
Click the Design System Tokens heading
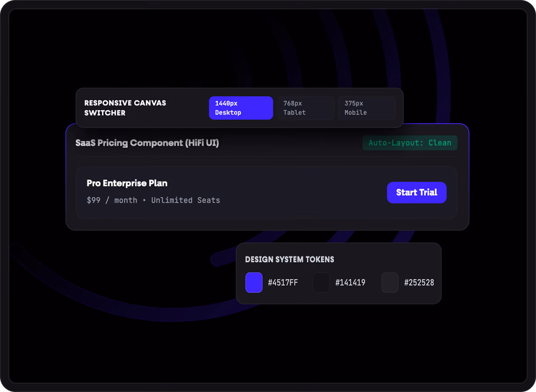pos(290,259)
